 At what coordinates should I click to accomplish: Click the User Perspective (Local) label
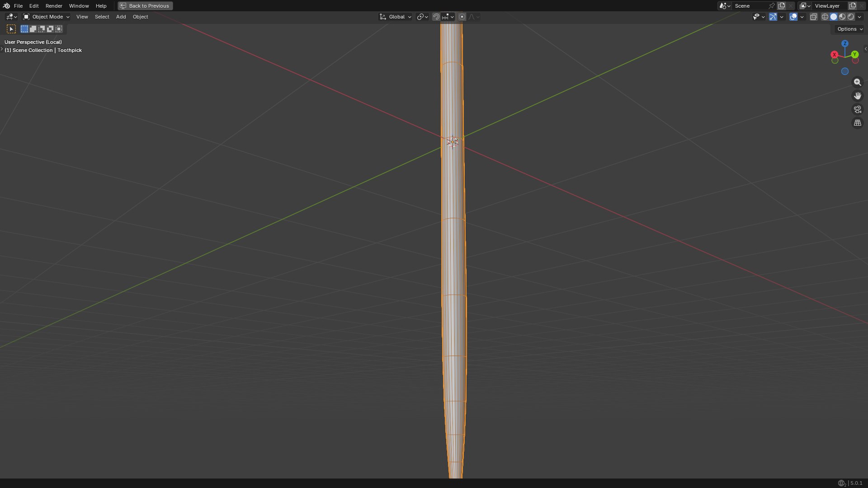tap(33, 42)
